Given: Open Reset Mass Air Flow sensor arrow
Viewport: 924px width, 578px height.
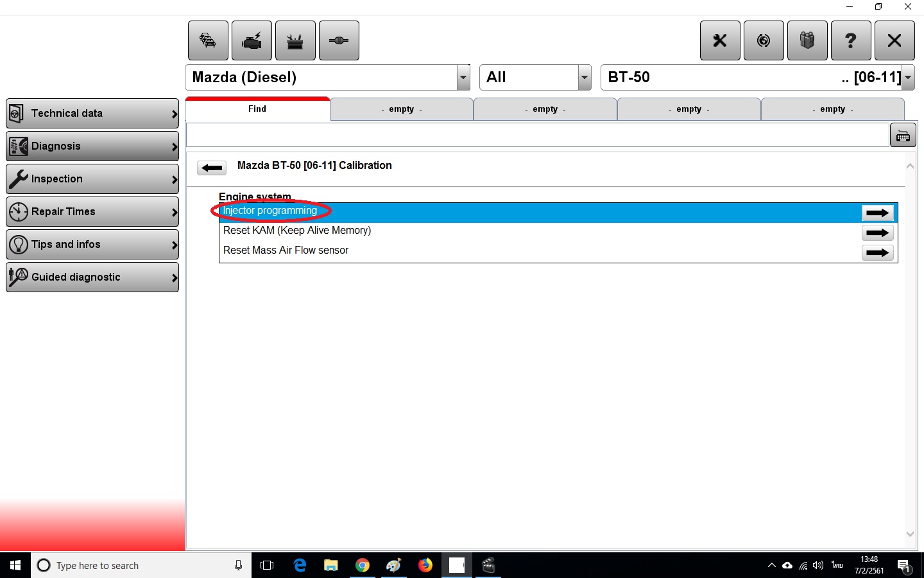Looking at the screenshot, I should 877,252.
